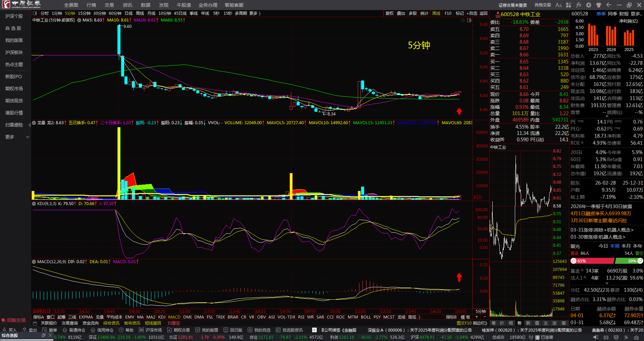This screenshot has height=341, width=644.
Task: Select the BOLL indicator tab
Action: (x=366, y=317)
